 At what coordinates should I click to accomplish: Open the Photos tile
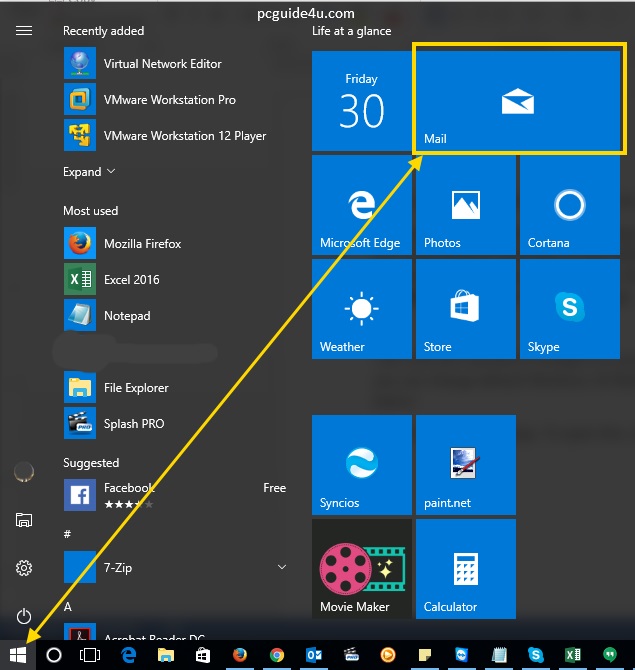click(x=465, y=204)
